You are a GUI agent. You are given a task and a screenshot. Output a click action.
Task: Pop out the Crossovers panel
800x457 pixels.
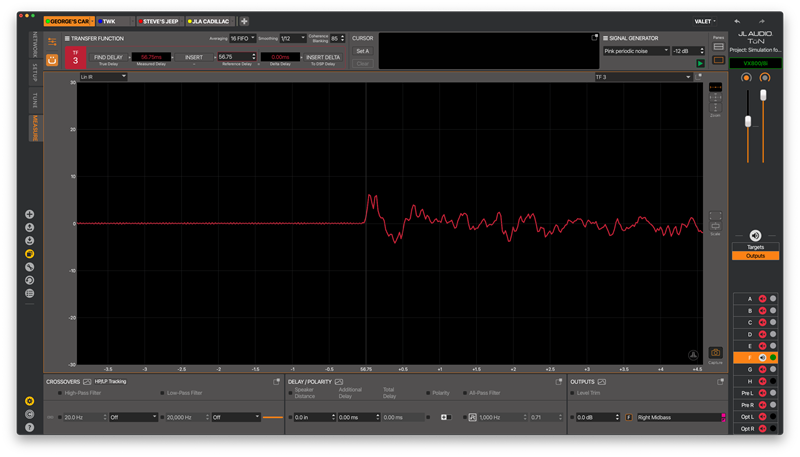(x=277, y=382)
